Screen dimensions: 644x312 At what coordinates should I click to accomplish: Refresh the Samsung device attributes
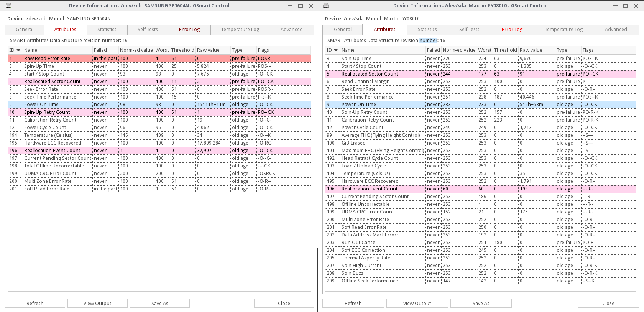(x=35, y=303)
